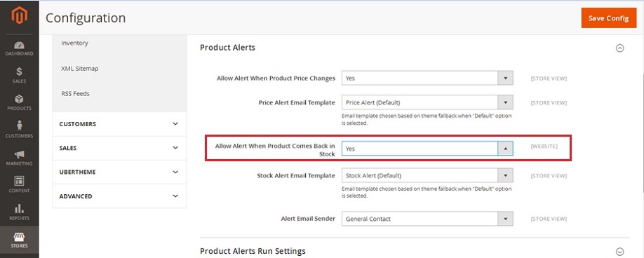The width and height of the screenshot is (644, 258).
Task: Expand the UBERTHEME configuration section
Action: tap(119, 172)
